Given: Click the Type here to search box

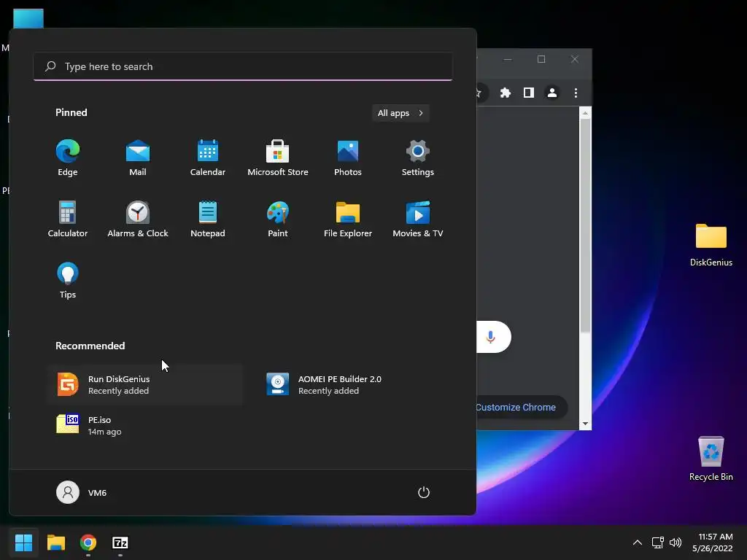Looking at the screenshot, I should (x=243, y=66).
